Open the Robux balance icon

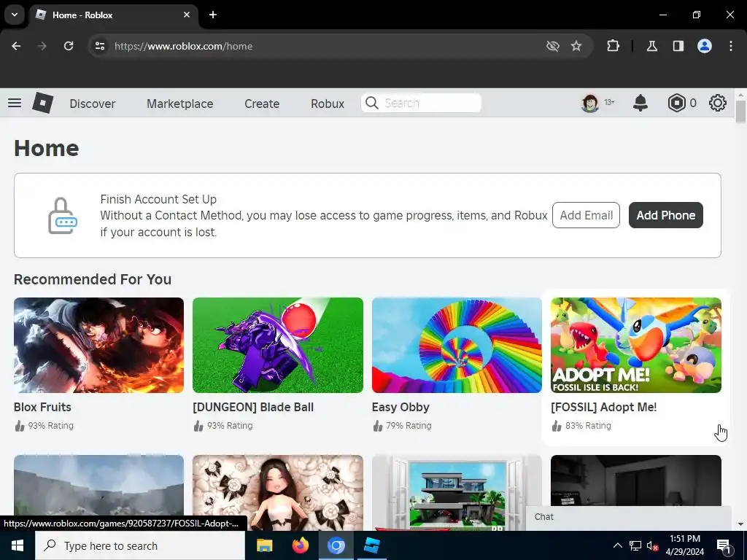[676, 103]
